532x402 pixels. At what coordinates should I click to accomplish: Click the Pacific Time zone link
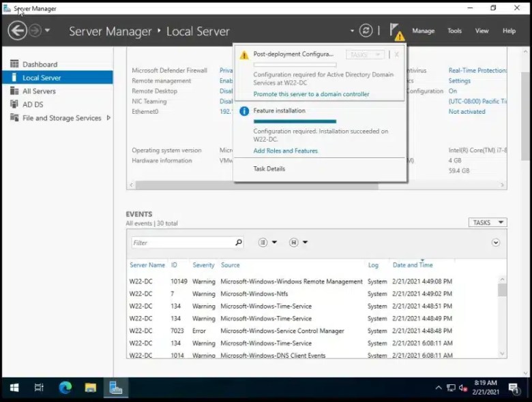pos(477,101)
